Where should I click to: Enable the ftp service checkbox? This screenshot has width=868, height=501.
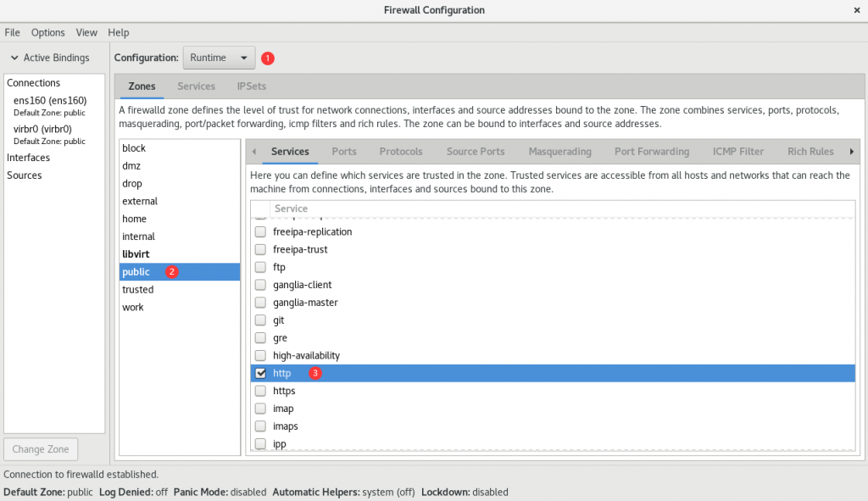[260, 267]
